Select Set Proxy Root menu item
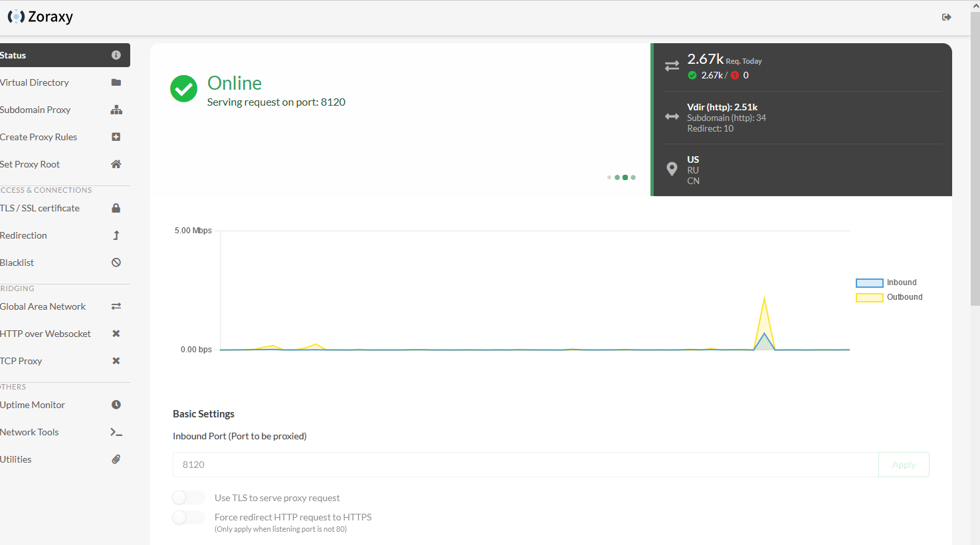The image size is (980, 545). 65,164
